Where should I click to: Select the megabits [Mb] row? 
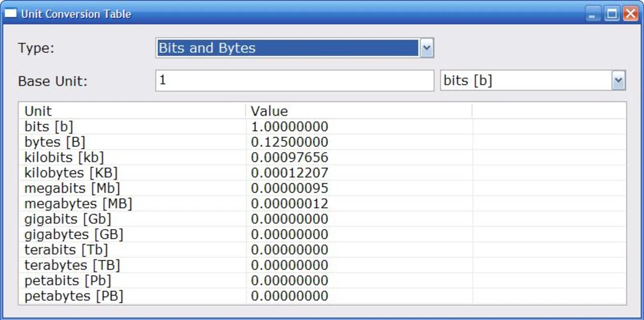[x=322, y=188]
